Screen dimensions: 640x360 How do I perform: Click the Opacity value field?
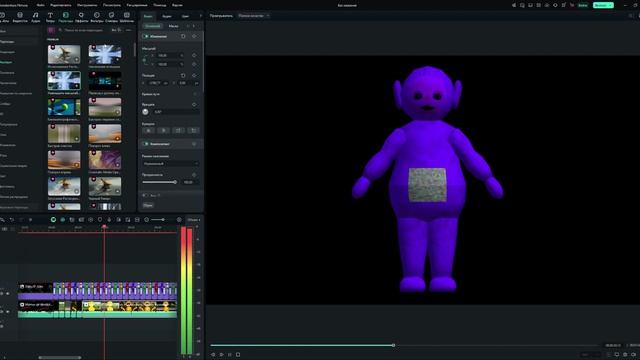190,182
